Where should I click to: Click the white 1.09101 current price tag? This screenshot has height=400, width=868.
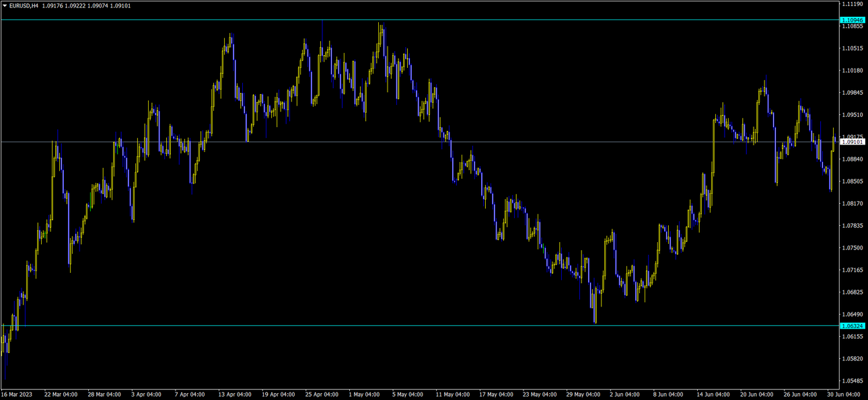(x=853, y=142)
